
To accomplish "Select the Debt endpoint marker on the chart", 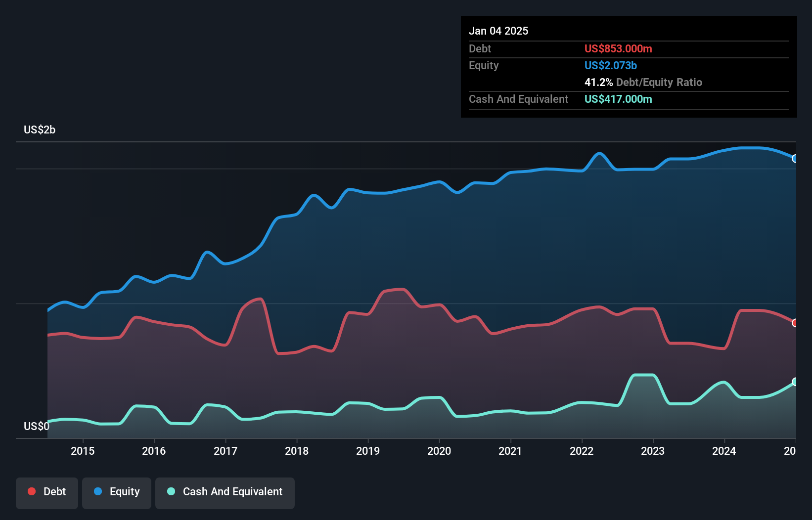I will click(x=794, y=323).
